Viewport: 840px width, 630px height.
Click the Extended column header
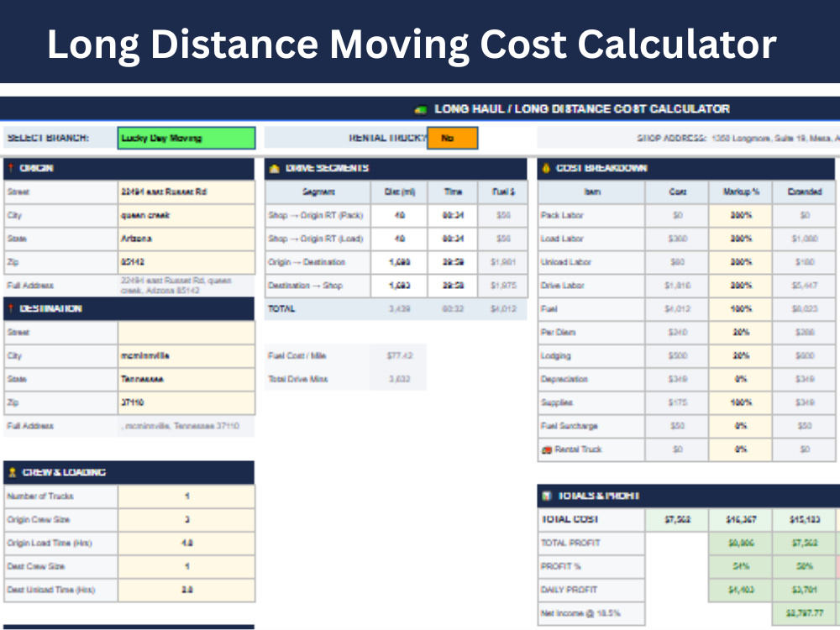pos(804,192)
